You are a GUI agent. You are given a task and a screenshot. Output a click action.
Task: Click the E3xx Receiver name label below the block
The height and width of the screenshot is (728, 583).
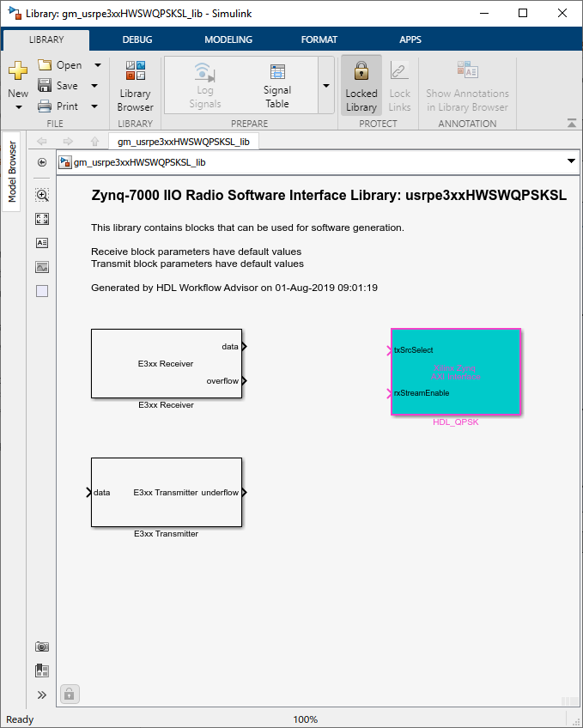coord(167,405)
